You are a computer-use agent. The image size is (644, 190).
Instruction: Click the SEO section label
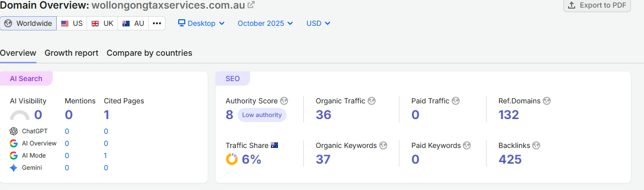coord(232,79)
